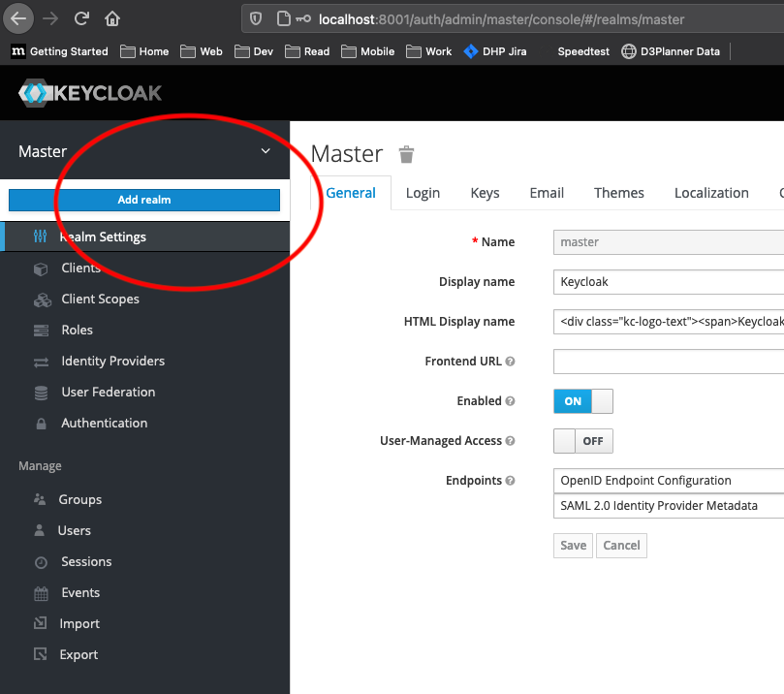Show help tooltip for User-Managed Access
Screen dimensions: 784x694
point(510,440)
